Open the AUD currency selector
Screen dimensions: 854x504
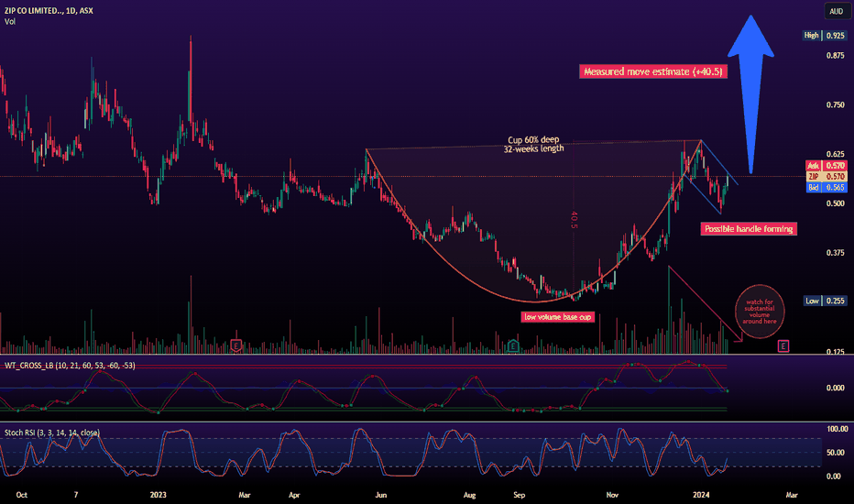(836, 11)
